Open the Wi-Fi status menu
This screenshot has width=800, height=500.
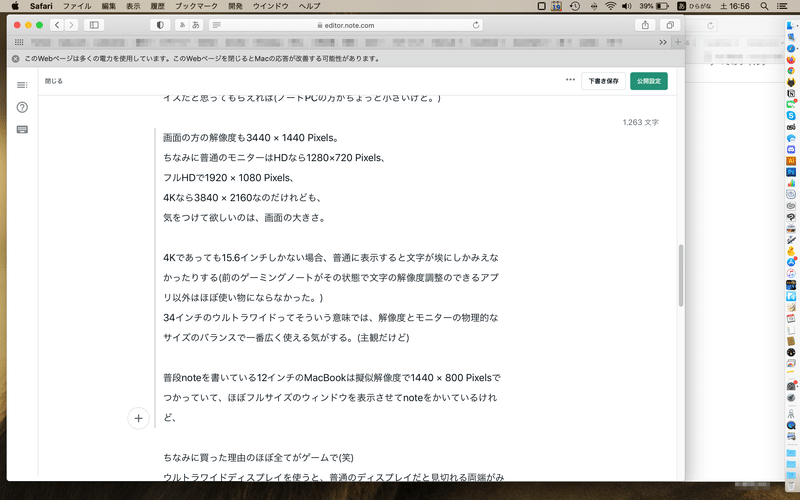[x=611, y=6]
